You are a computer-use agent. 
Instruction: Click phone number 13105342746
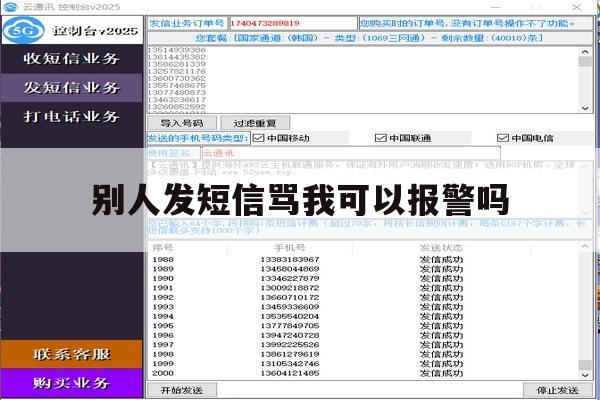tap(290, 364)
